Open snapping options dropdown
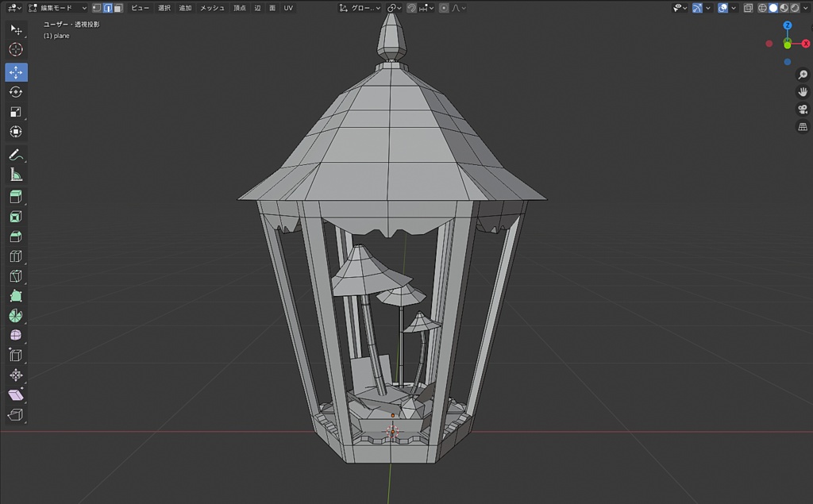 pyautogui.click(x=426, y=8)
